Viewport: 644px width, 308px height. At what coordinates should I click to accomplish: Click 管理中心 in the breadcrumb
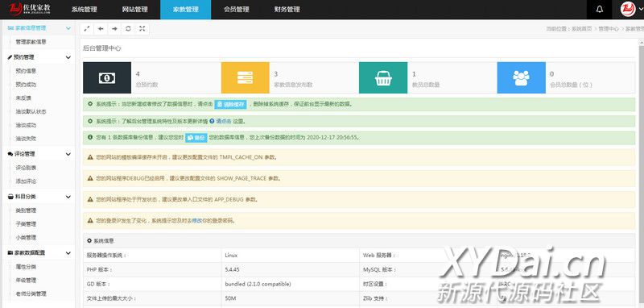pyautogui.click(x=609, y=29)
